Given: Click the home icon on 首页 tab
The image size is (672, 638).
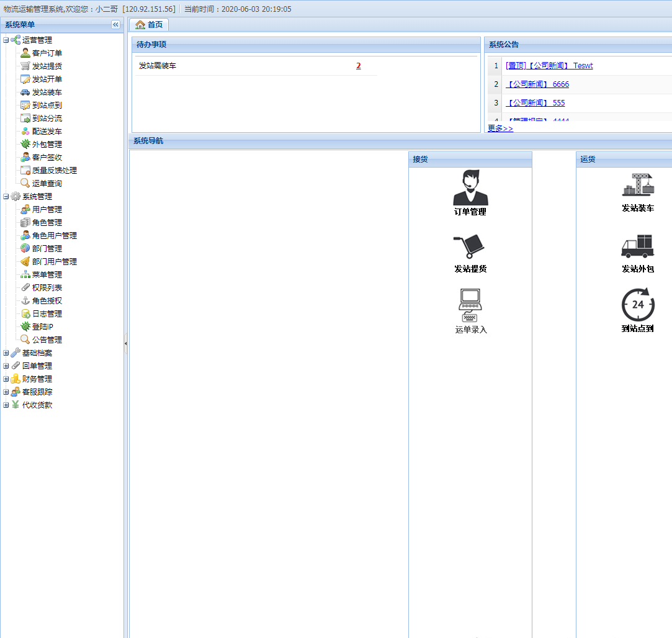Looking at the screenshot, I should [x=140, y=25].
